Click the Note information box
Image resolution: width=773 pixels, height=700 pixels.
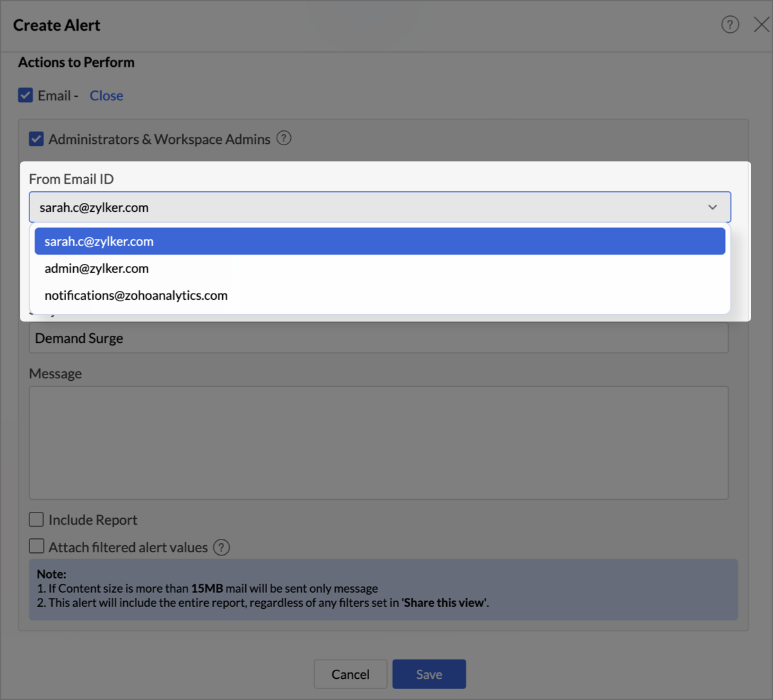point(383,589)
